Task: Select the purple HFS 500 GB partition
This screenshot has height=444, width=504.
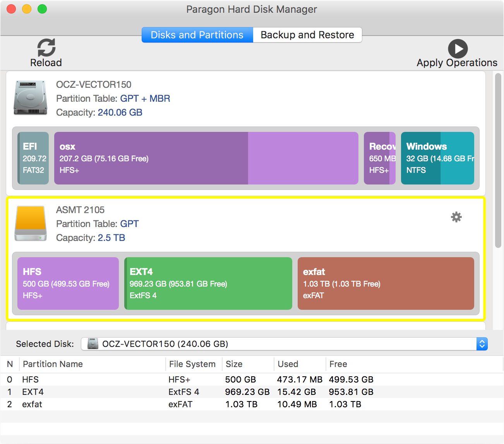Action: (x=68, y=283)
